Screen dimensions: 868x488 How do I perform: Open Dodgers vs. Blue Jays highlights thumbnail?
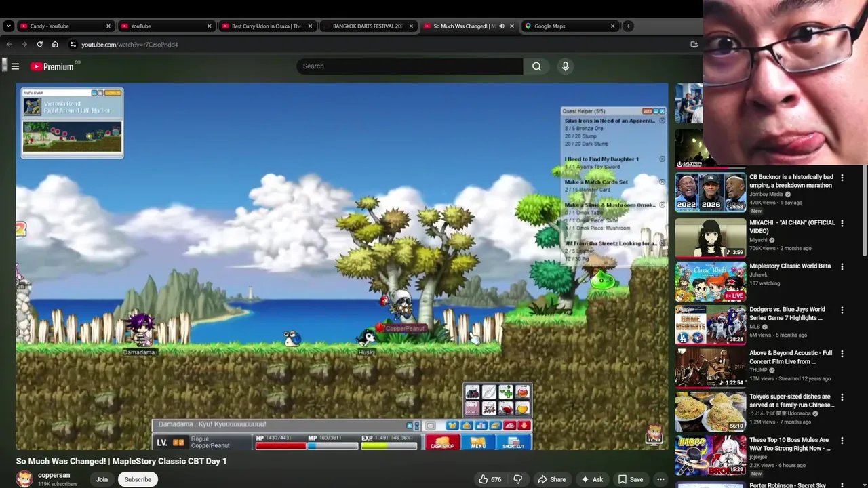tap(710, 325)
